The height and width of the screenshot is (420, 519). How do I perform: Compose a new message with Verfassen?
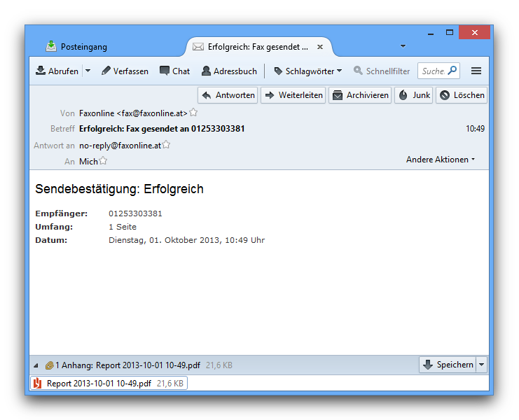point(125,71)
